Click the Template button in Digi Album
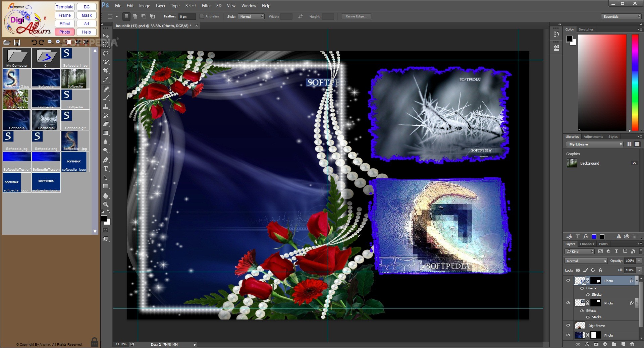This screenshot has width=644, height=348. [x=65, y=7]
